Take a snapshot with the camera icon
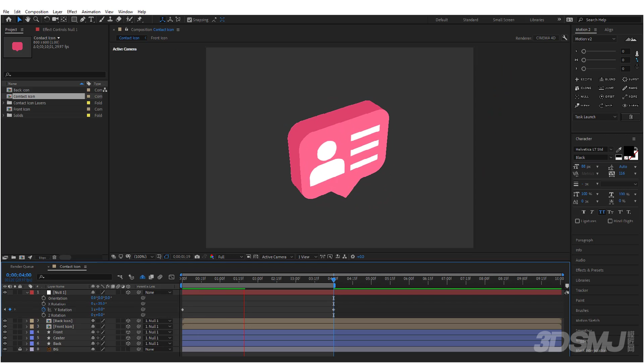 coord(197,257)
